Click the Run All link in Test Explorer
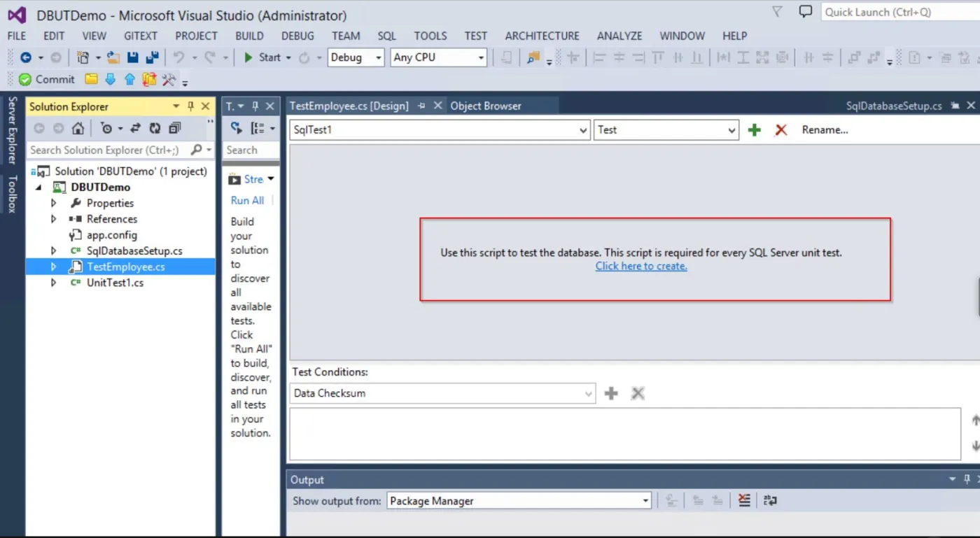This screenshot has width=980, height=538. pyautogui.click(x=247, y=201)
